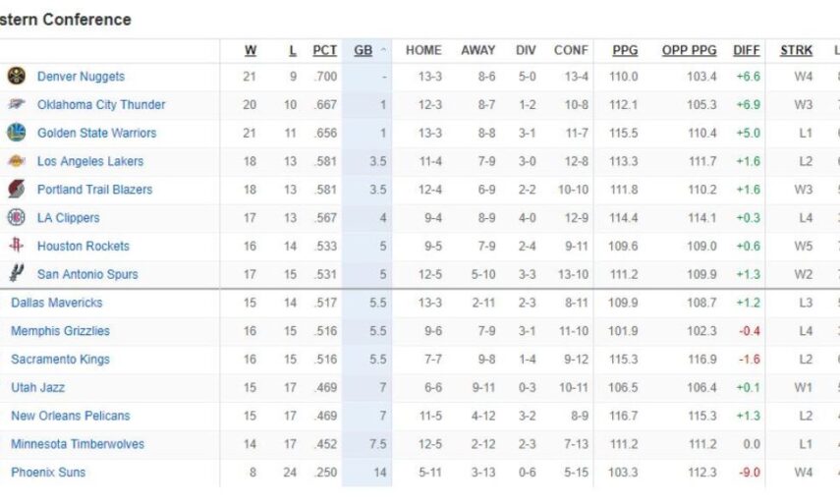Click the Houston Rockets logo

click(x=16, y=247)
